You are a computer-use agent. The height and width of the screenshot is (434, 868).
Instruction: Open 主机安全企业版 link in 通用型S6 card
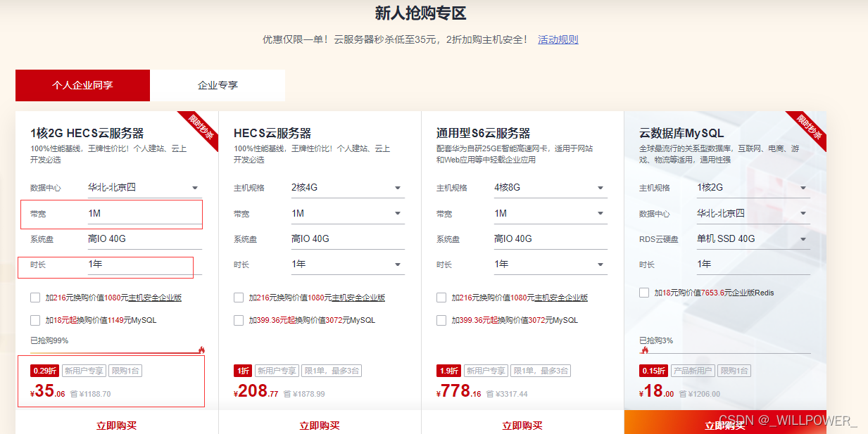(561, 298)
